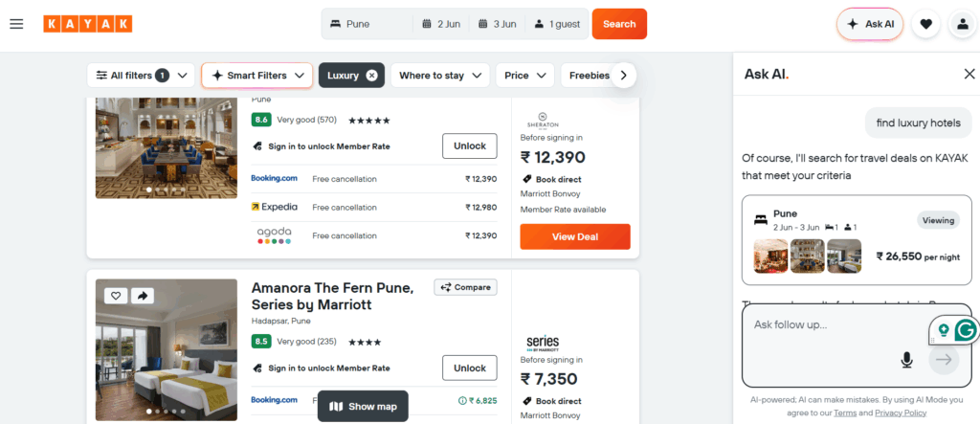
Task: Click the orange Search button
Action: (x=619, y=24)
